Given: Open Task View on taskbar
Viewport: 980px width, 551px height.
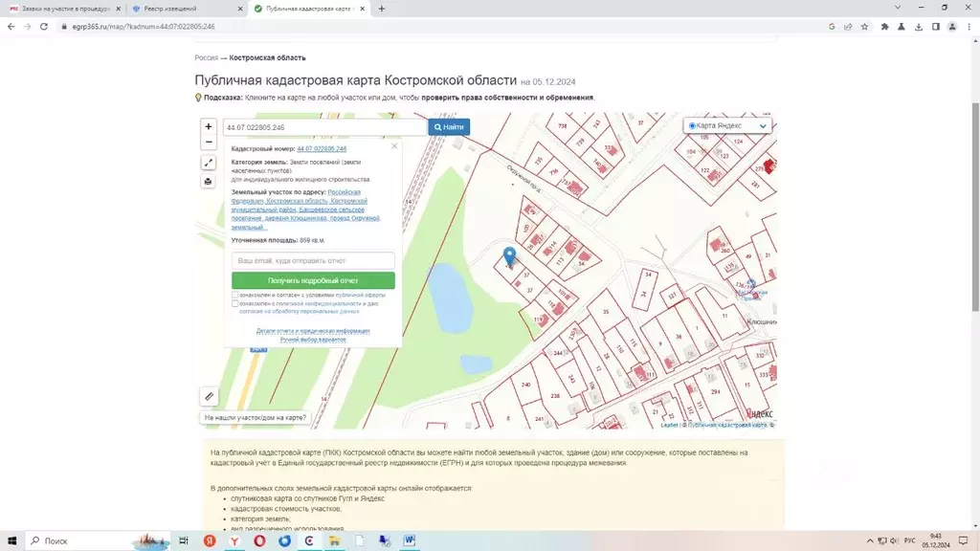Looking at the screenshot, I should point(183,540).
